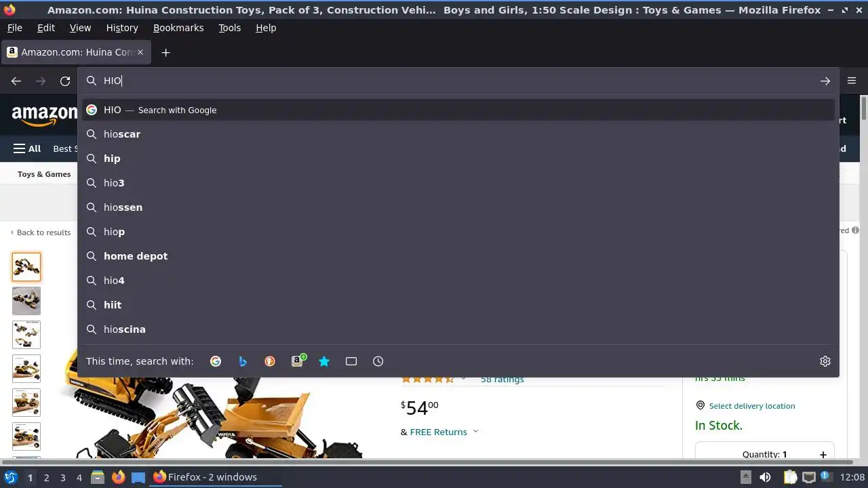
Task: Search with Google one-off icon
Action: coord(216,361)
